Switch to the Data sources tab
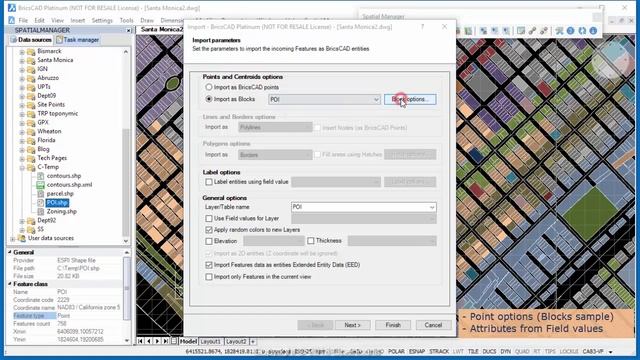The height and width of the screenshot is (360, 640). pos(31,40)
